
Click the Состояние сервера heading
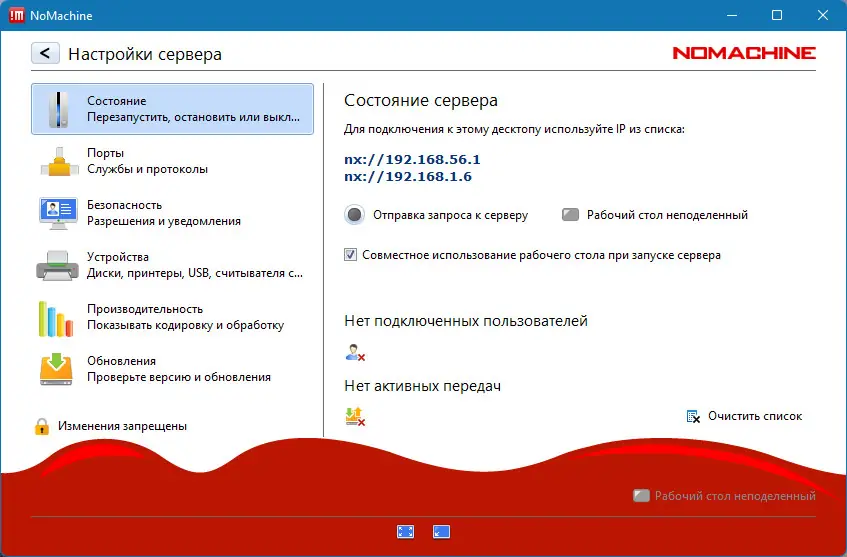(x=421, y=100)
